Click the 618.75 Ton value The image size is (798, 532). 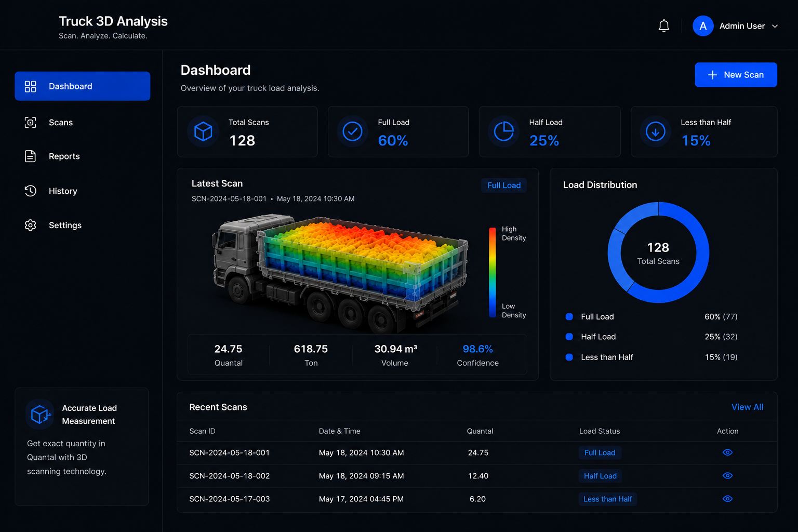[311, 349]
